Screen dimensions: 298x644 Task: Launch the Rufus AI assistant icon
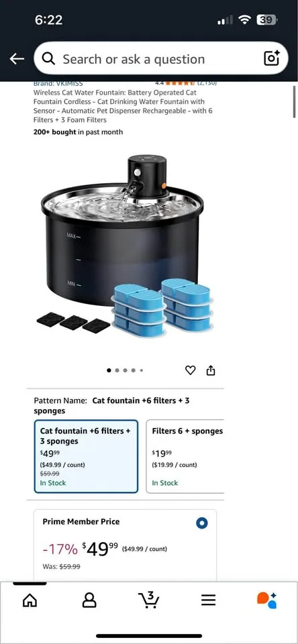click(x=267, y=600)
